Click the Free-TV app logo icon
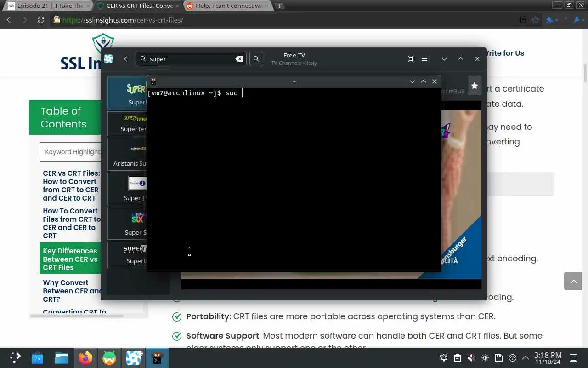The image size is (588, 368). [108, 59]
